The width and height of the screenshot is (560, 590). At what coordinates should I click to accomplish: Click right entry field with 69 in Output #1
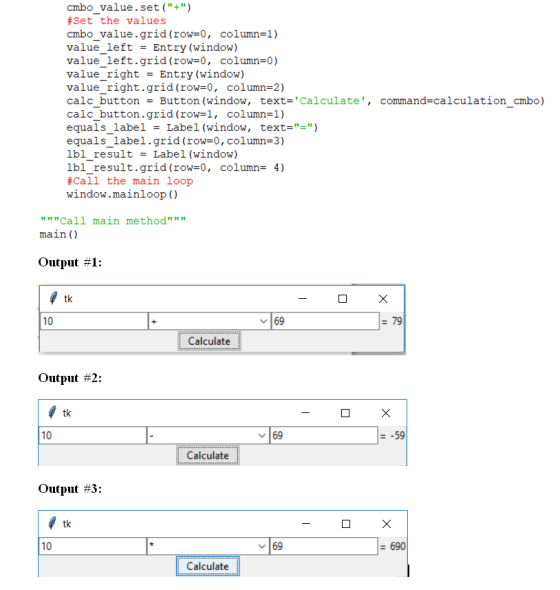325,321
